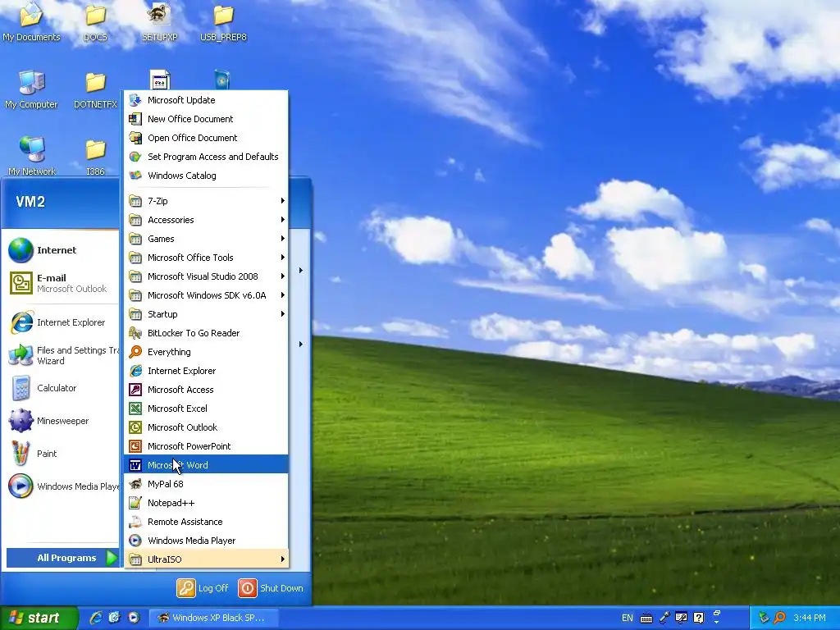This screenshot has width=840, height=630.
Task: Launch Windows Media Player from programs list
Action: (206, 540)
